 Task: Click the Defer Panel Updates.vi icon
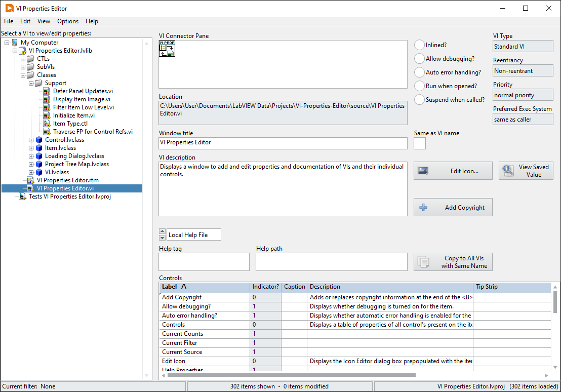(47, 91)
